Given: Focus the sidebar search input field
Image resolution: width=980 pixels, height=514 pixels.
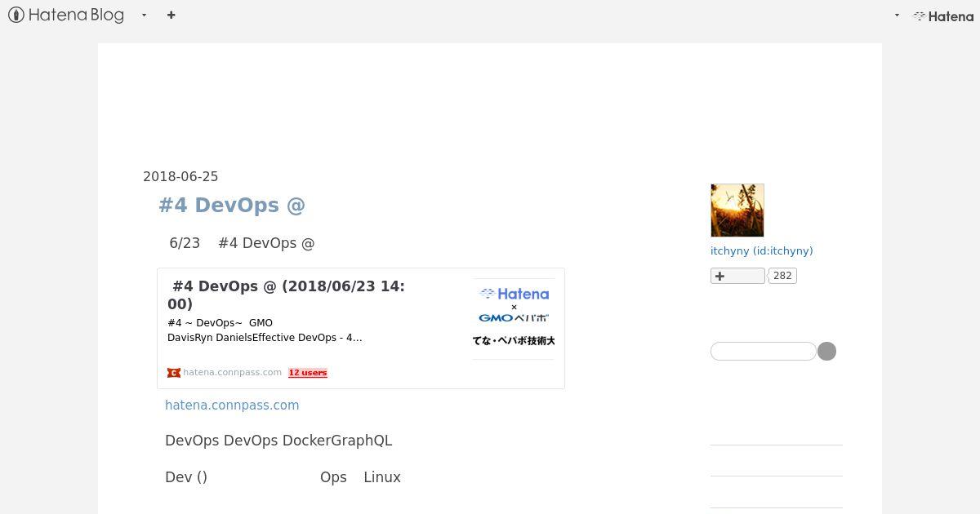Looking at the screenshot, I should coord(764,351).
